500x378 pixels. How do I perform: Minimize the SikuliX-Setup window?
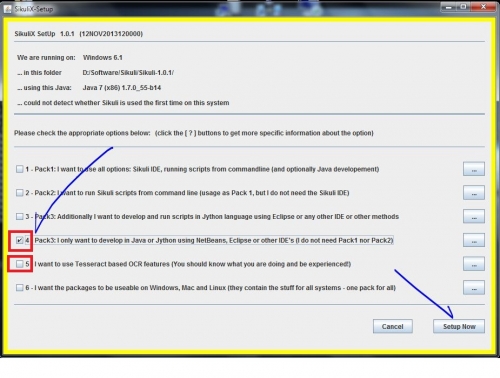tap(449, 7)
